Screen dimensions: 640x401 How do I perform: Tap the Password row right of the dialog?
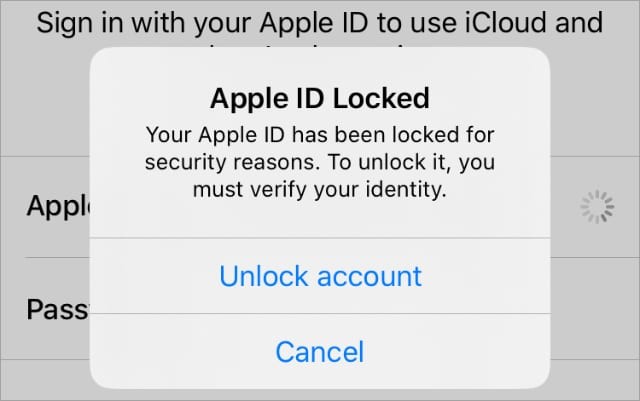[x=594, y=308]
